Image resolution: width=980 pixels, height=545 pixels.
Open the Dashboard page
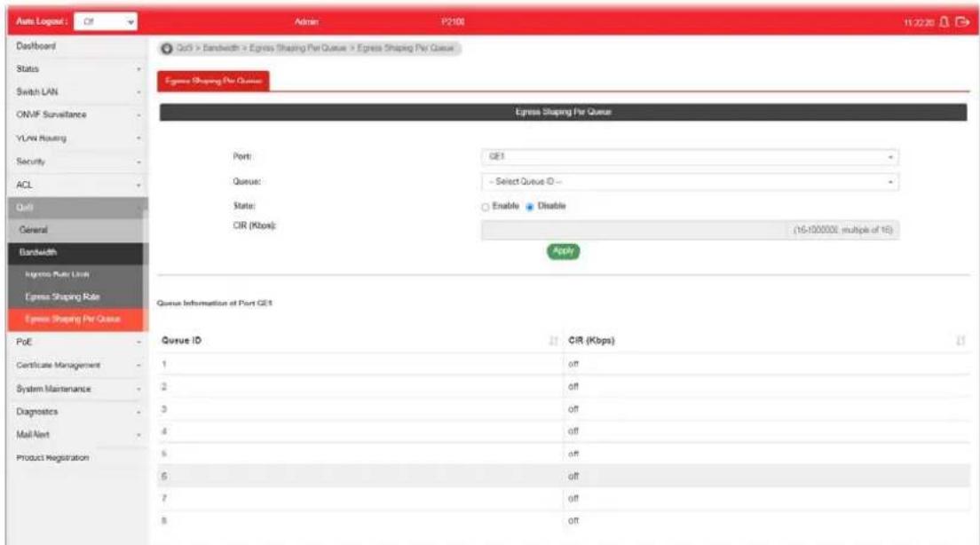coord(36,46)
